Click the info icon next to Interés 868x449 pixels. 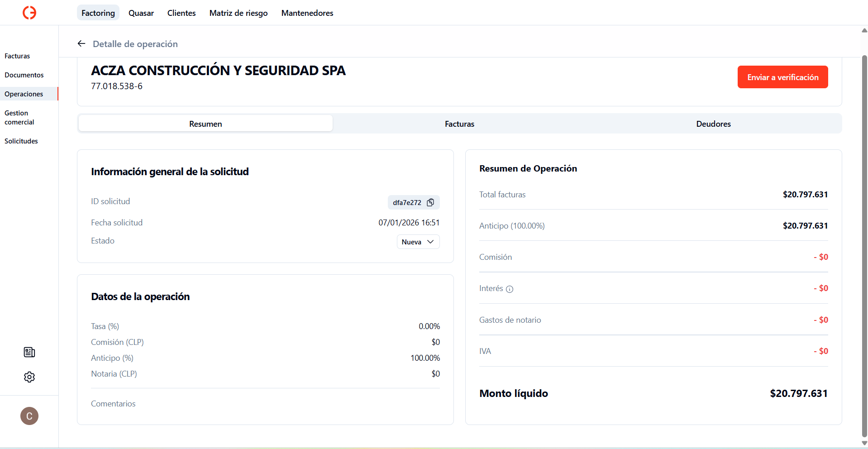(x=510, y=289)
